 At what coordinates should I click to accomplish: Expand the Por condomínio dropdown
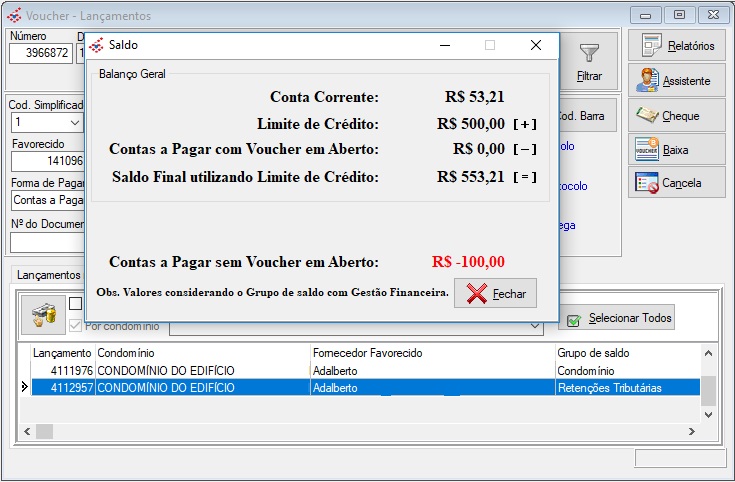pyautogui.click(x=535, y=326)
